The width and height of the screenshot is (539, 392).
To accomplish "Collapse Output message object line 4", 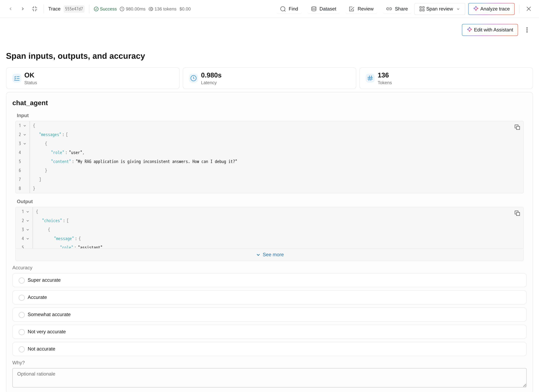I will 28,239.
